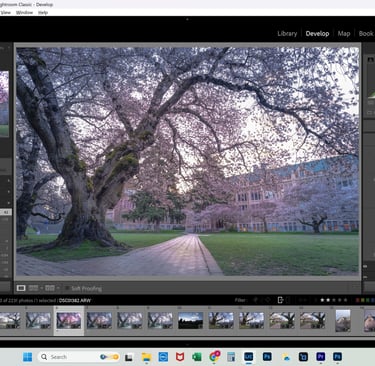Switch to the Library module
Viewport: 375px width, 366px height.
pyautogui.click(x=287, y=34)
